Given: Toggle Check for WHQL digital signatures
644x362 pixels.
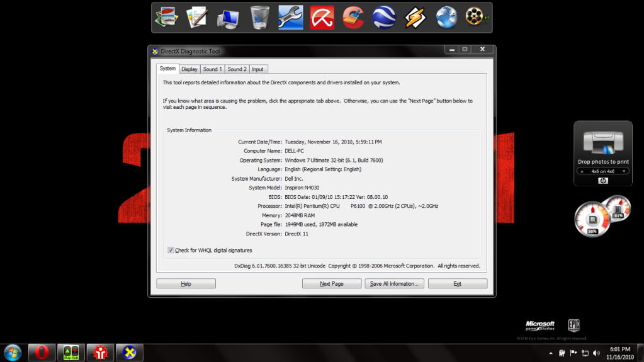Looking at the screenshot, I should (171, 250).
